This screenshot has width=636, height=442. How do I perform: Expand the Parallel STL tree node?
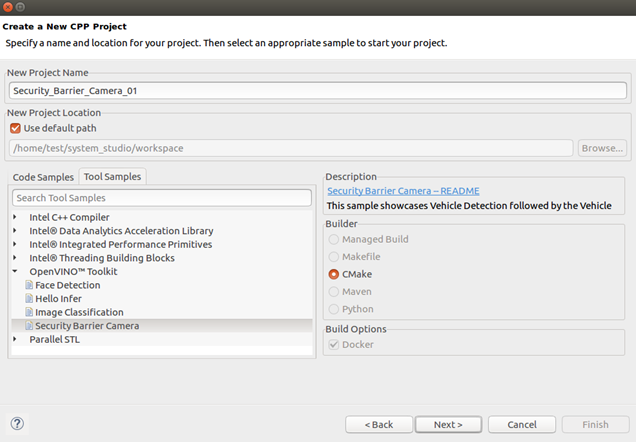(15, 339)
